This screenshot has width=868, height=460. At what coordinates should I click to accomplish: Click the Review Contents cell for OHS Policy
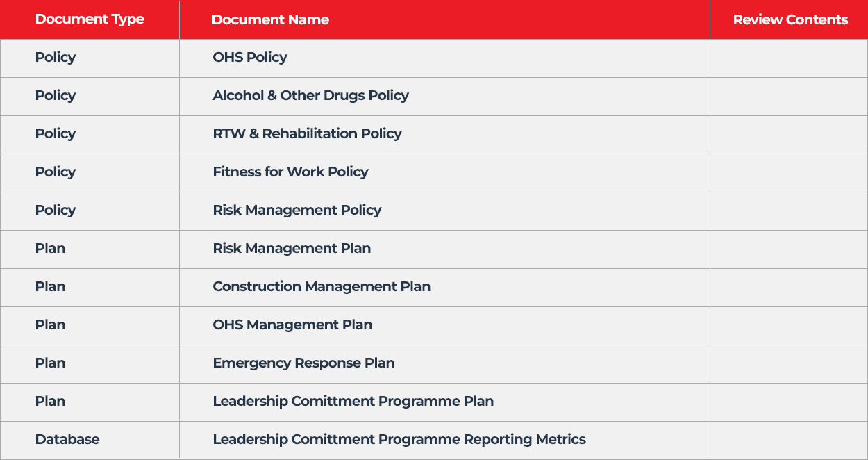point(789,58)
